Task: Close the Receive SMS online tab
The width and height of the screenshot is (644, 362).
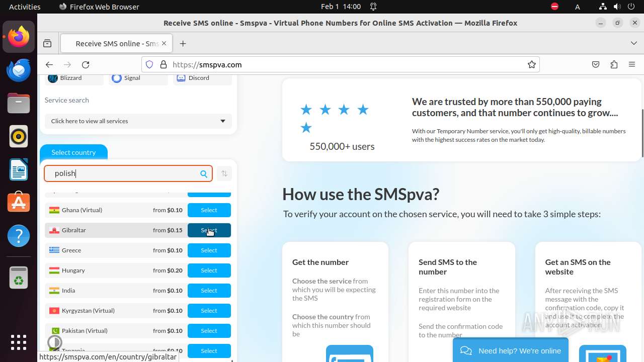Action: pyautogui.click(x=164, y=44)
